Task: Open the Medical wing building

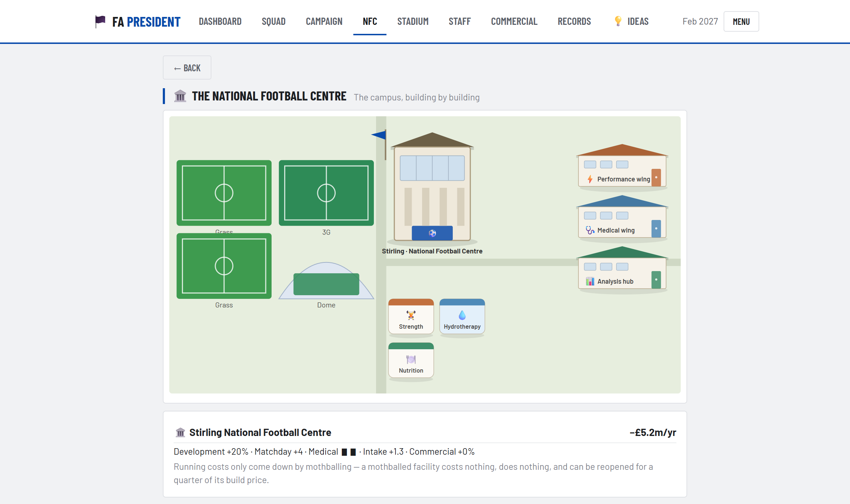Action: 622,217
